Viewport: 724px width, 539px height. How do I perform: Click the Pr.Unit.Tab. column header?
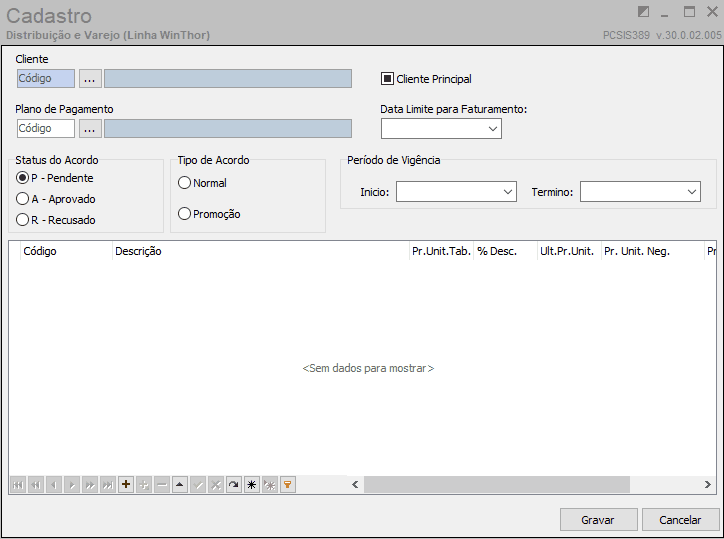click(441, 251)
